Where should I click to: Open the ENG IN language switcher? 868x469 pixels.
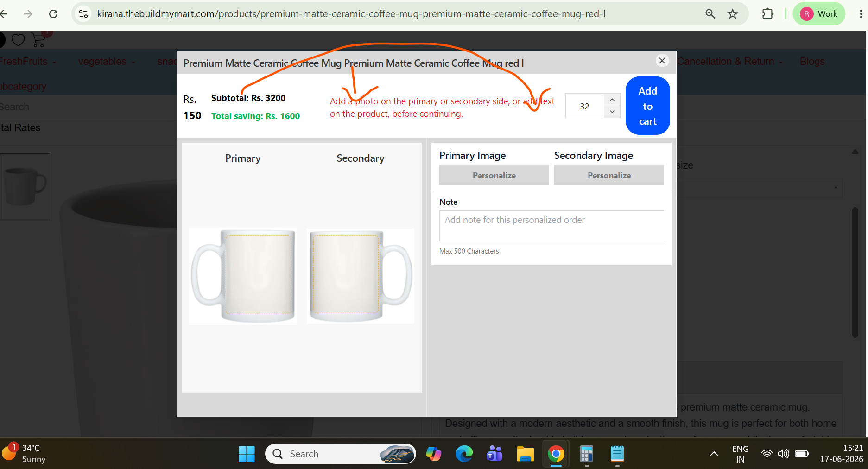click(x=741, y=454)
